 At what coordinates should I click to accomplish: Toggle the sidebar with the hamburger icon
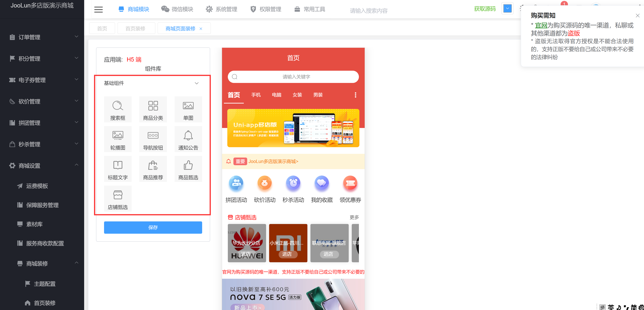click(98, 9)
